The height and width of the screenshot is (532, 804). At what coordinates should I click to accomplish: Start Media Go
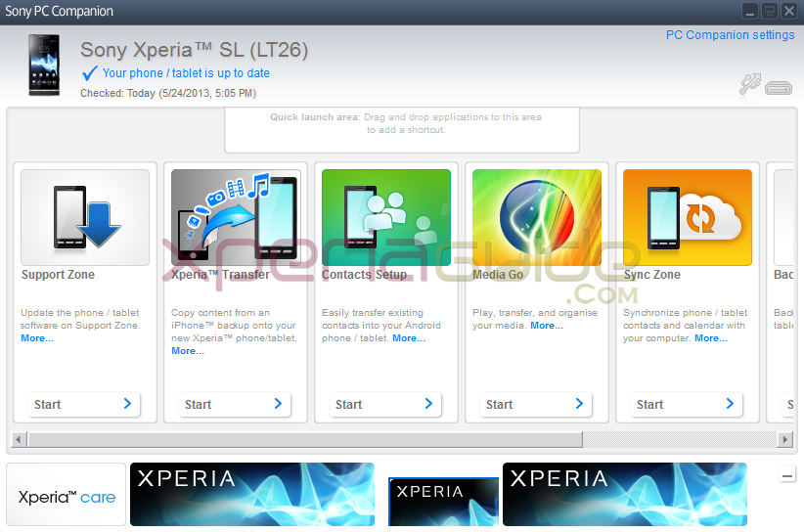[536, 405]
